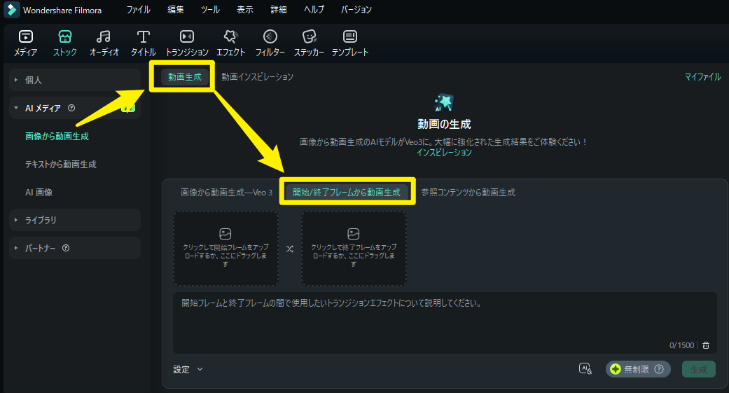
Task: Open the ファイル menu
Action: pyautogui.click(x=139, y=9)
